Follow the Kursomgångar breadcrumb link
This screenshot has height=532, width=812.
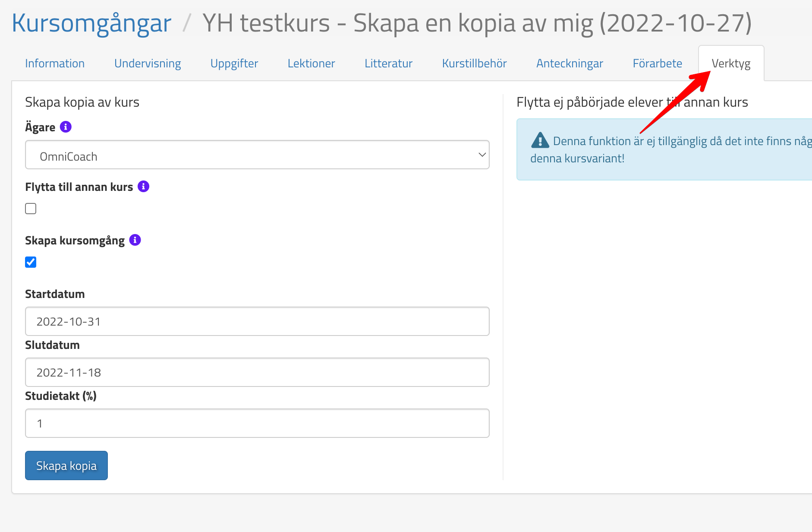pos(91,23)
